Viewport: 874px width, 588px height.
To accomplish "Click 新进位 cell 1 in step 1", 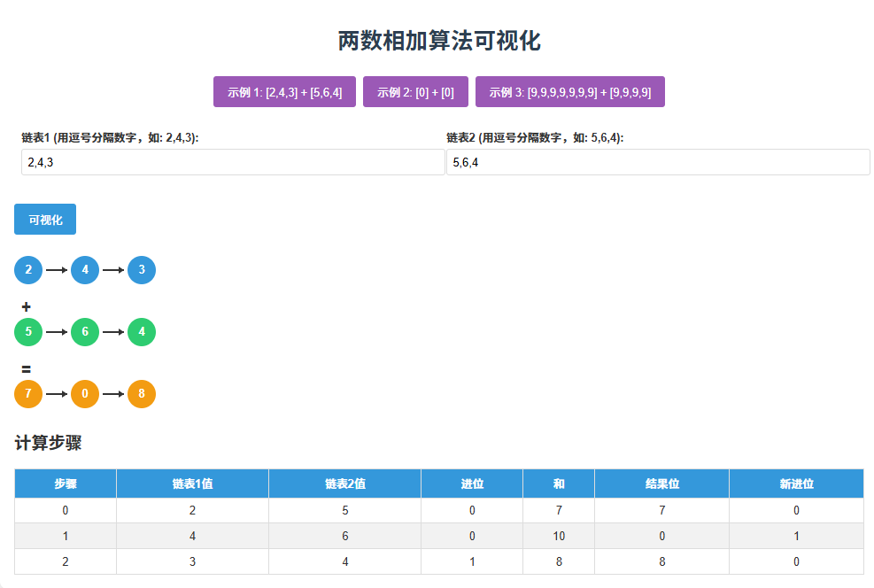I will point(797,536).
